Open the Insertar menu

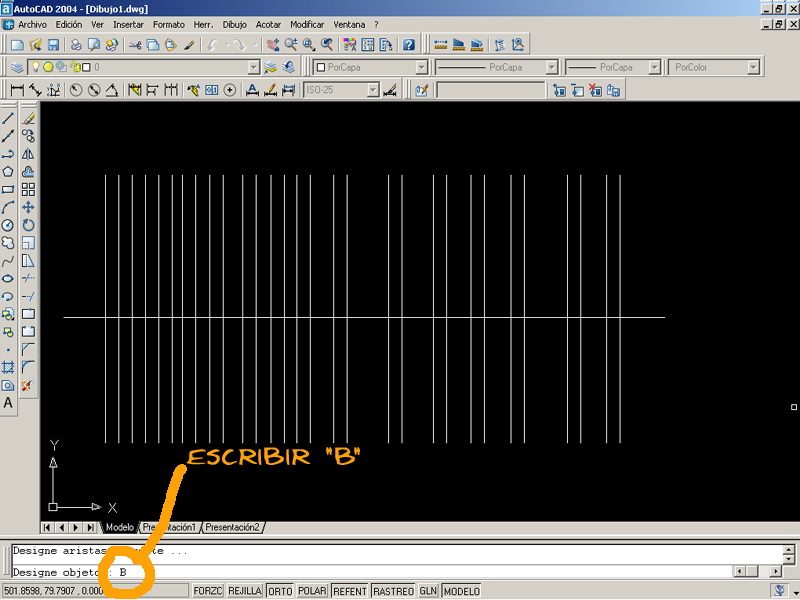tap(128, 24)
